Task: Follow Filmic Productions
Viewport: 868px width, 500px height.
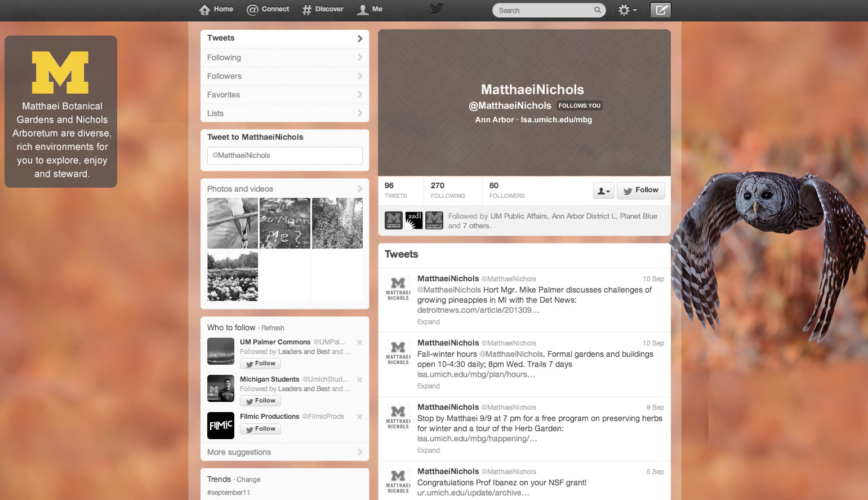Action: click(x=261, y=429)
